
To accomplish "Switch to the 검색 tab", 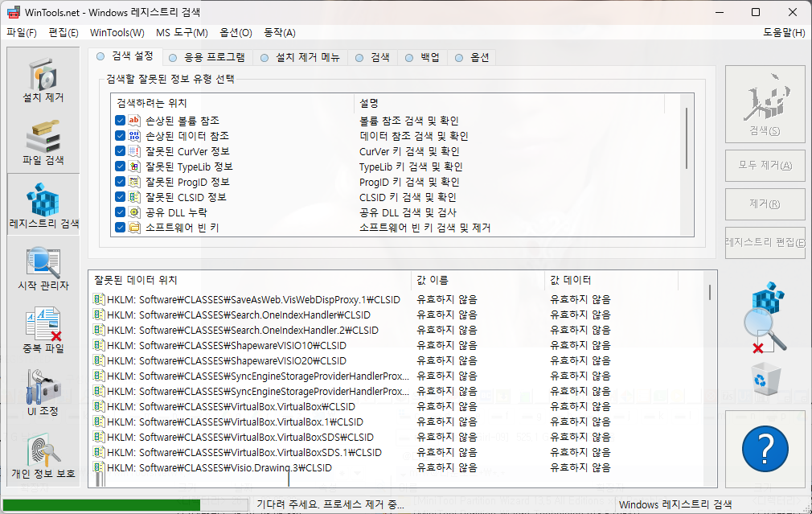I will (373, 58).
